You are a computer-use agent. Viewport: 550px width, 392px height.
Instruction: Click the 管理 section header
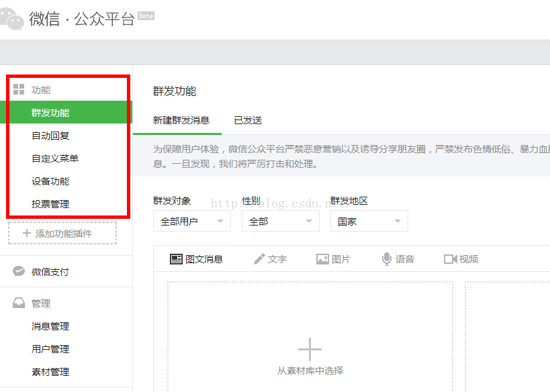click(x=41, y=303)
